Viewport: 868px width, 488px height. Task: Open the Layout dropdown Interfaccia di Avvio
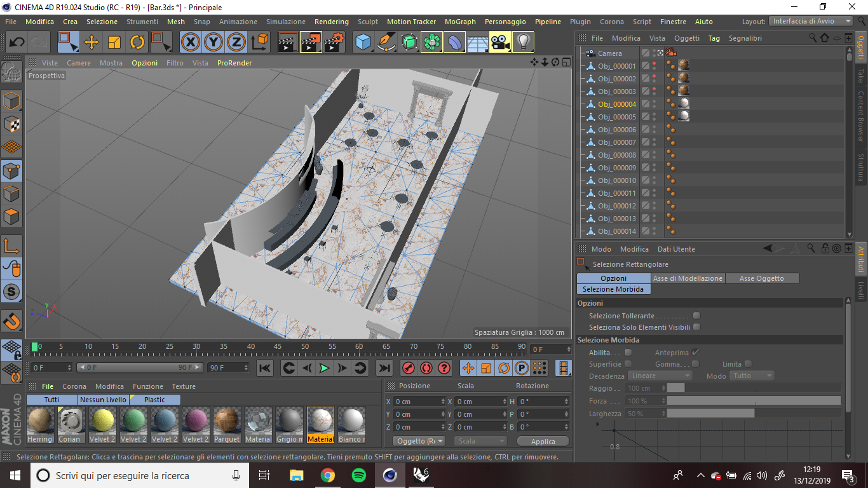click(811, 21)
